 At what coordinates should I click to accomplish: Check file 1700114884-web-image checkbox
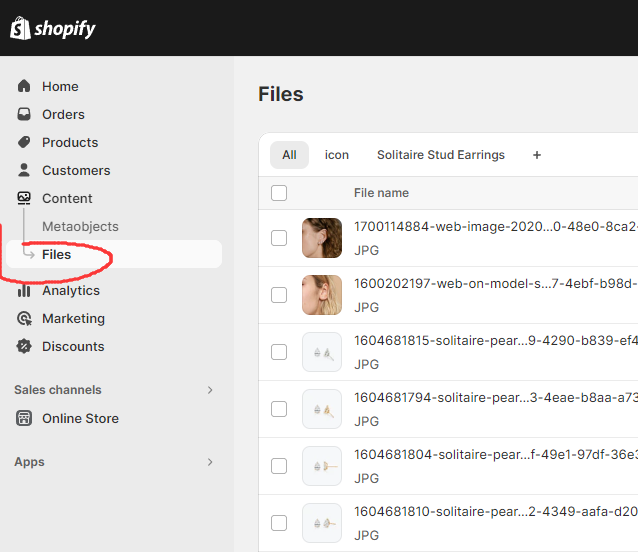(x=279, y=238)
